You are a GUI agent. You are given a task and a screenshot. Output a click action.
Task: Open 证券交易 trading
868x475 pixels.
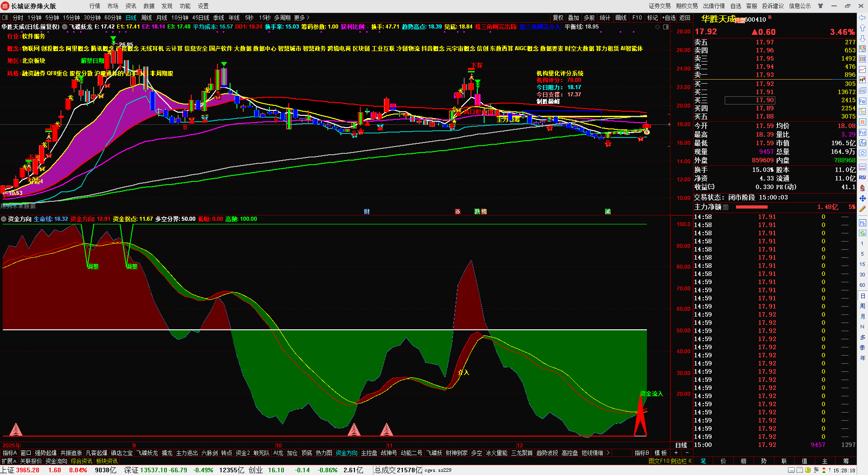[x=660, y=6]
